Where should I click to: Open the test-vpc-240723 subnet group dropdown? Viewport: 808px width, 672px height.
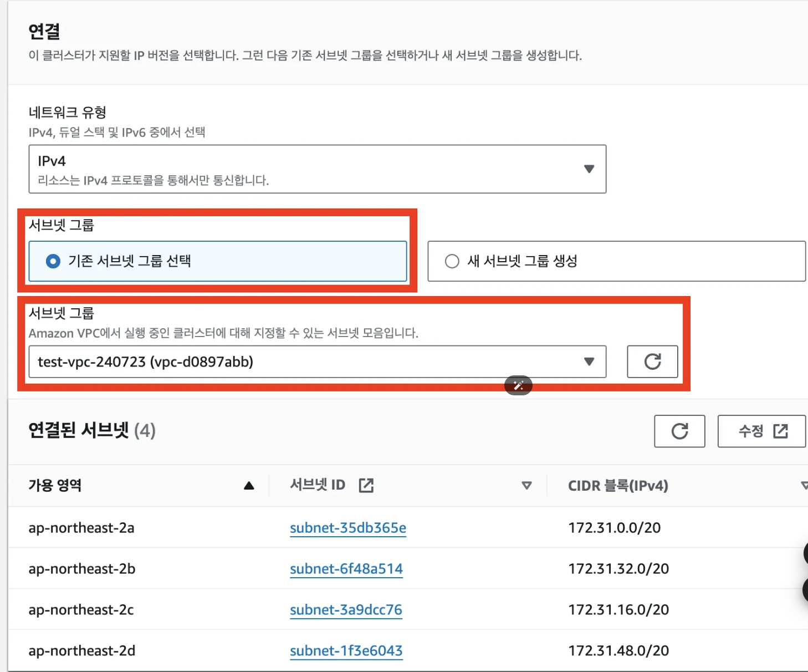coord(317,362)
